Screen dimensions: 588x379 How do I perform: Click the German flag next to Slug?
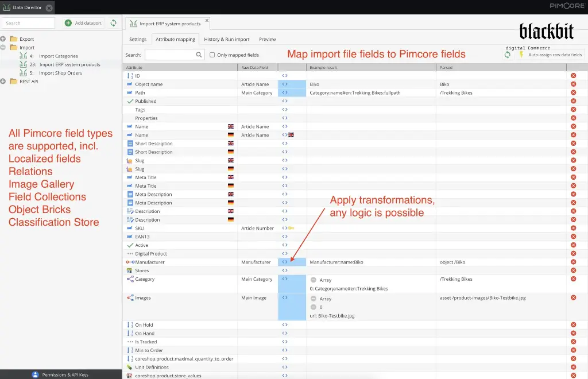click(x=231, y=169)
